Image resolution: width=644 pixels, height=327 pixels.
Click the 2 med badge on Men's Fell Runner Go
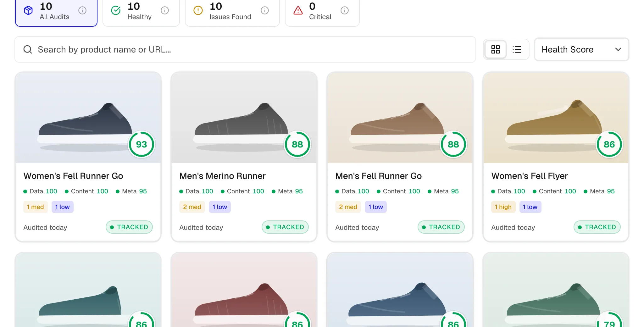(348, 207)
